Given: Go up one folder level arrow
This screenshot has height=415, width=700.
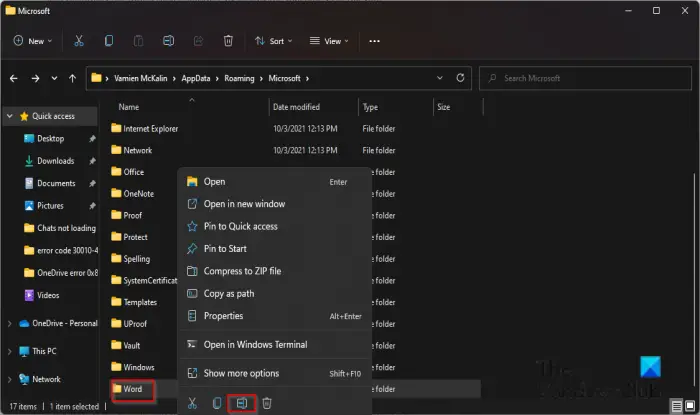Looking at the screenshot, I should [x=72, y=79].
